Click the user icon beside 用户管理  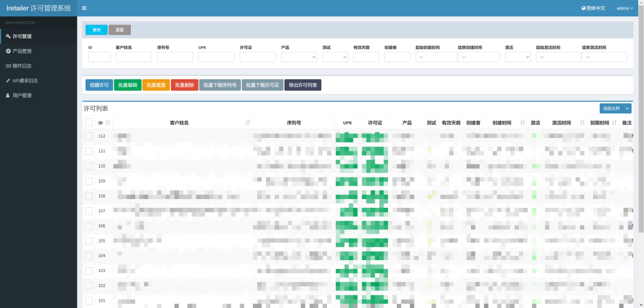(x=8, y=95)
